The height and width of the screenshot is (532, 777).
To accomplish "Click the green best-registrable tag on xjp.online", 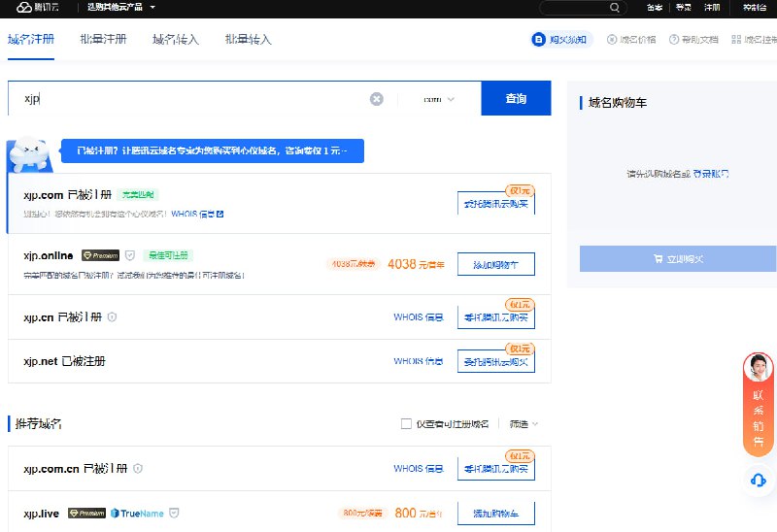I will pyautogui.click(x=168, y=255).
